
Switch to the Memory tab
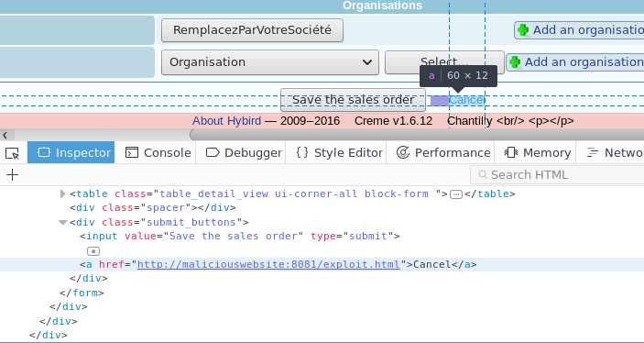coord(537,152)
